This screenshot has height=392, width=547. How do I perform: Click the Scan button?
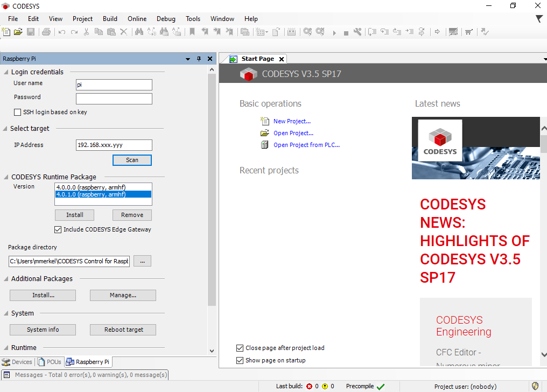(132, 160)
